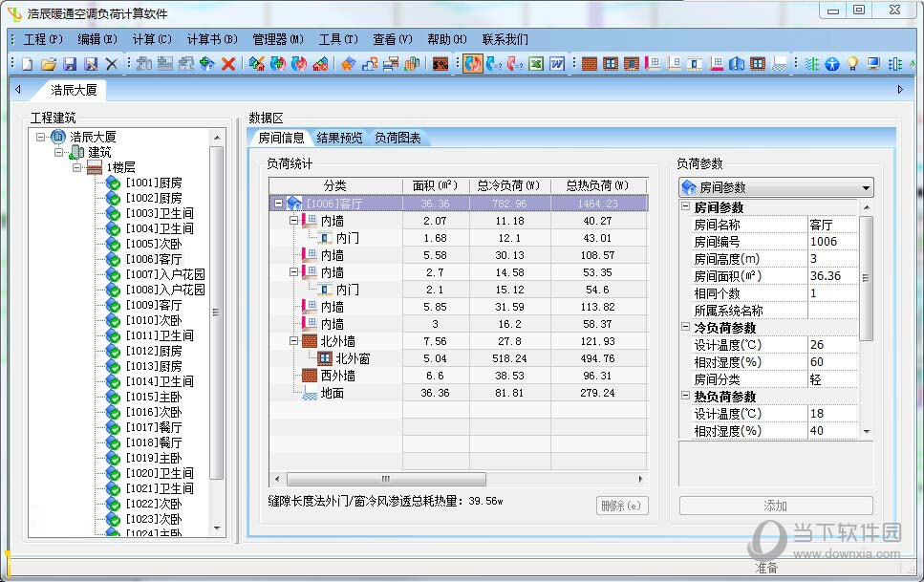Click the highlighted calculate load icon
This screenshot has height=582, width=924.
(473, 64)
